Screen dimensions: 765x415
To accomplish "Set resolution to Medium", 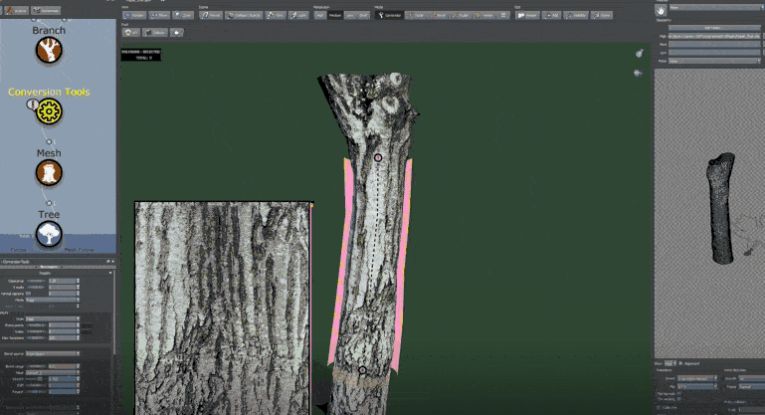I will pos(335,16).
